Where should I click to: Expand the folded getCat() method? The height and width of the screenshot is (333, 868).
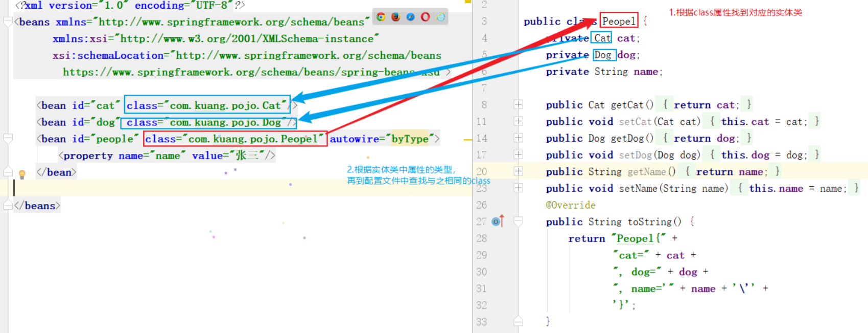pos(518,104)
